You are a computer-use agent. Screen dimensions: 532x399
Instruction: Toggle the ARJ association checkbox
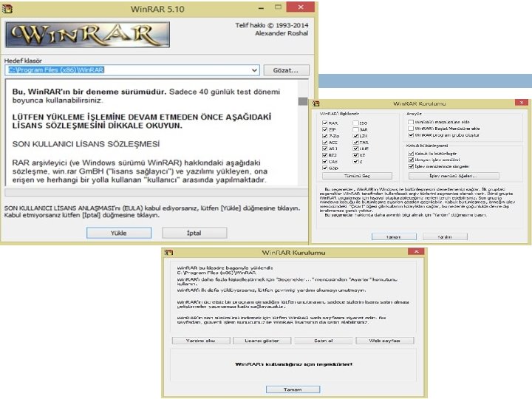pyautogui.click(x=324, y=149)
